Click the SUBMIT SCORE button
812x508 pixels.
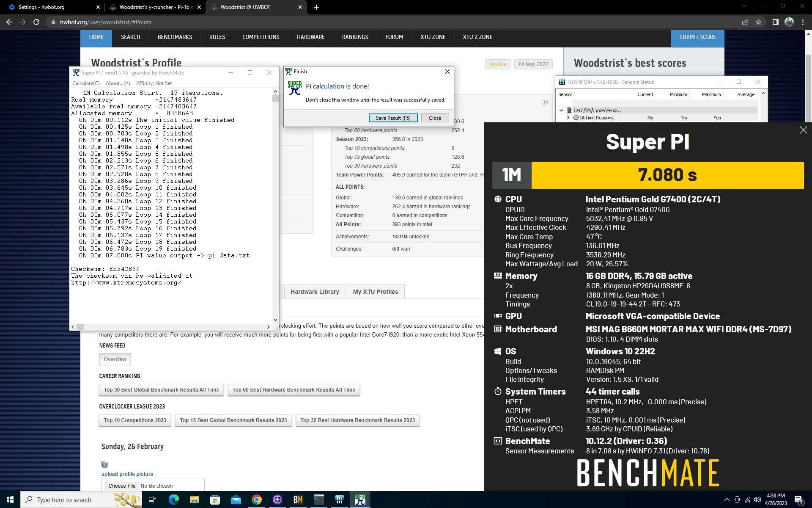pyautogui.click(x=697, y=37)
